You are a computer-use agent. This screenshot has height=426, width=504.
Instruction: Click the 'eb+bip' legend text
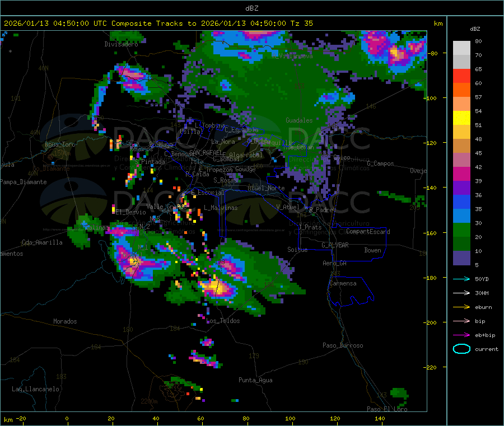(x=485, y=335)
